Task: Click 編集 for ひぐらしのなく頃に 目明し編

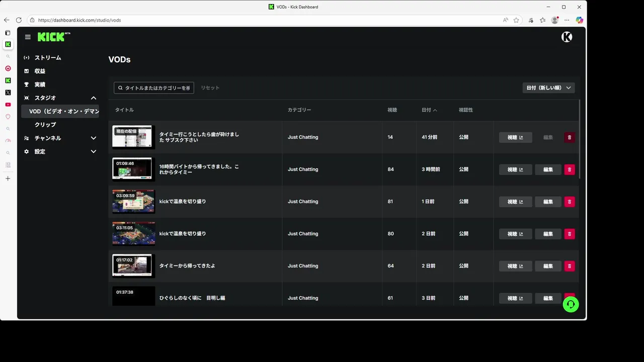Action: coord(548,298)
